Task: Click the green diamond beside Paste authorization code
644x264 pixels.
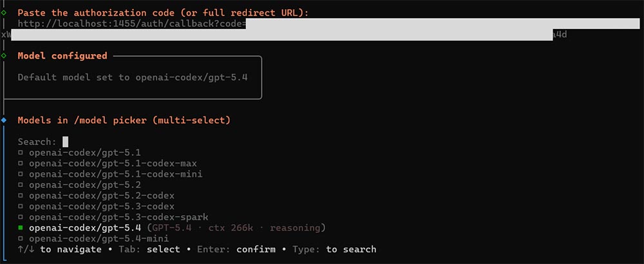Action: click(4, 12)
